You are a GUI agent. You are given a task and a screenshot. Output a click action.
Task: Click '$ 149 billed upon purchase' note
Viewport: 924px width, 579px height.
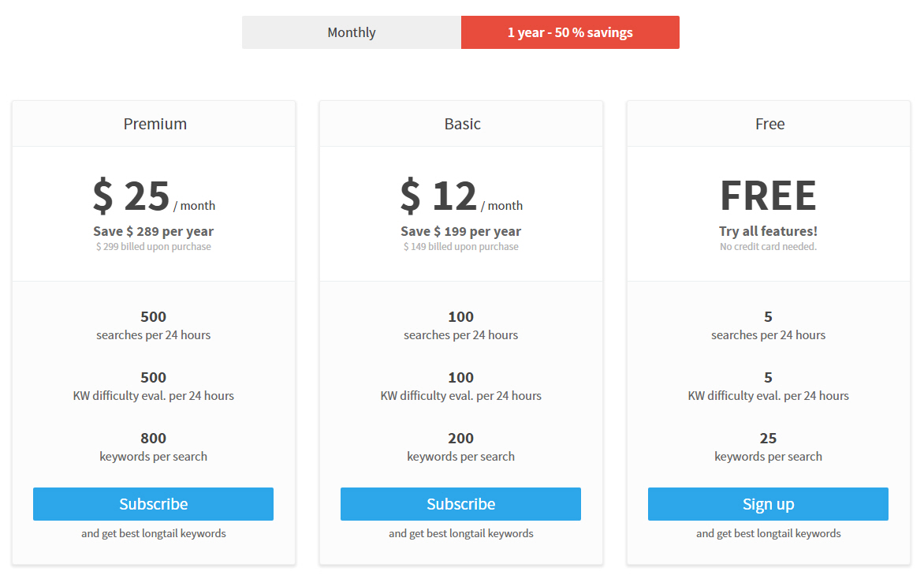(461, 246)
